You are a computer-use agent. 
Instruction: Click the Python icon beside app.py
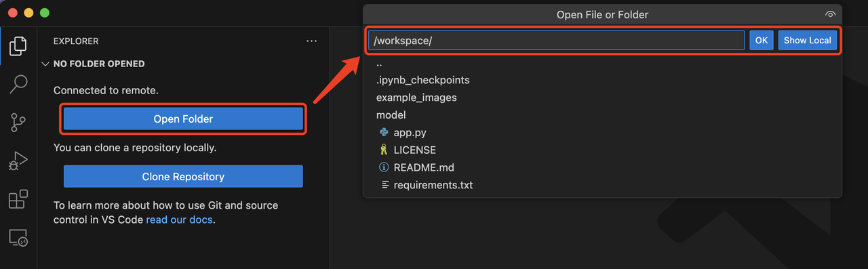384,133
